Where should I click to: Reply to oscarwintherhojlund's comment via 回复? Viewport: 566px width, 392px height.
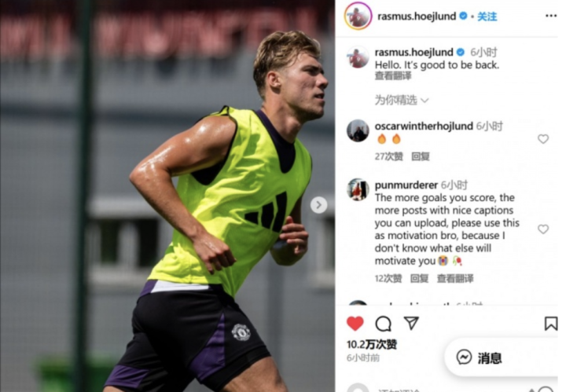(421, 156)
